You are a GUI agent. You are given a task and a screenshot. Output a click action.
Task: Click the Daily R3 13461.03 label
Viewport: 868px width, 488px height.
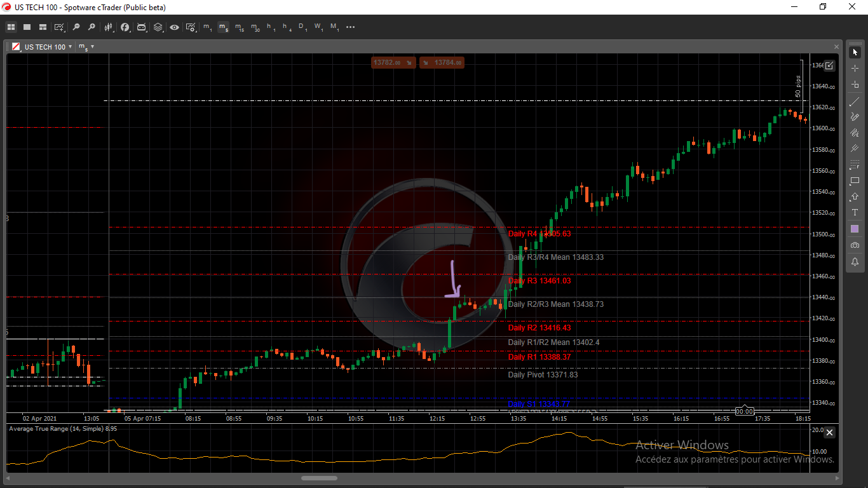tap(539, 281)
